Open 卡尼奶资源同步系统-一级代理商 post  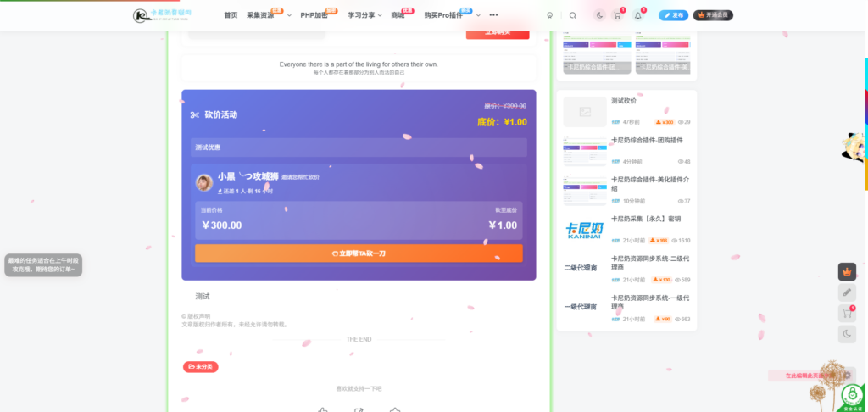coord(650,302)
